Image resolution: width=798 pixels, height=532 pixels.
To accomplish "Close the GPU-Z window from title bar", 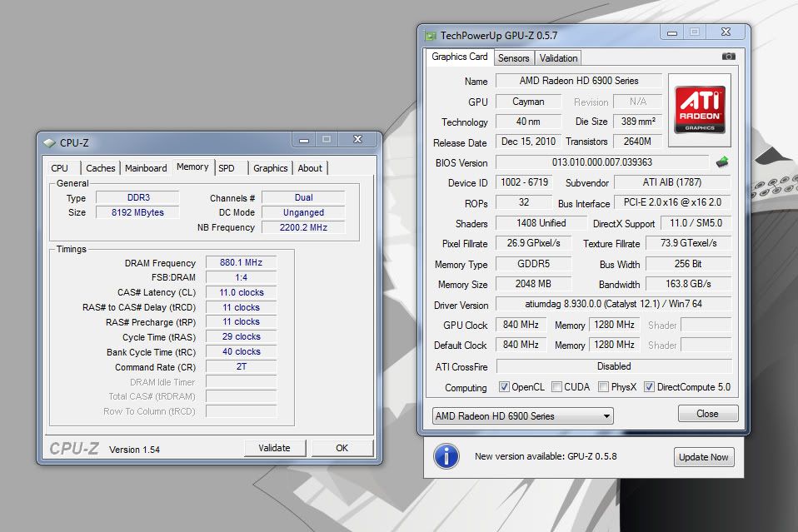I will [x=726, y=32].
